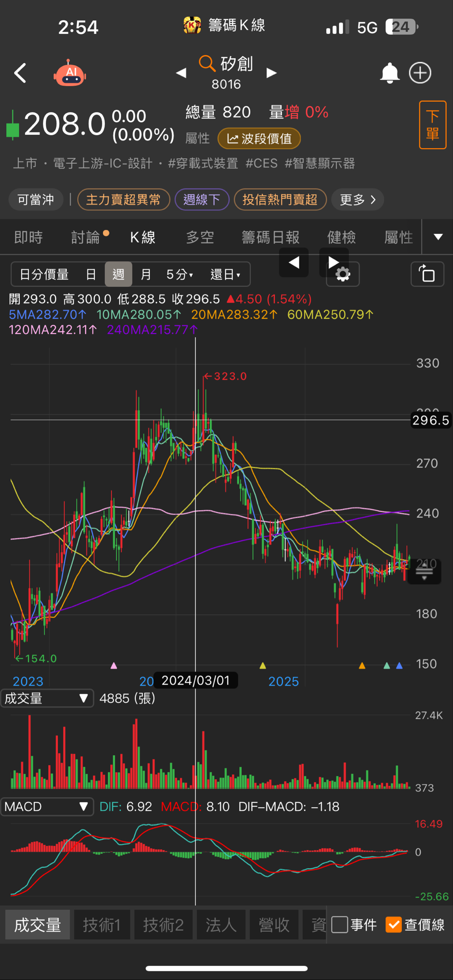The width and height of the screenshot is (453, 980).
Task: Tap the 154.0 low price marker
Action: coord(36,659)
